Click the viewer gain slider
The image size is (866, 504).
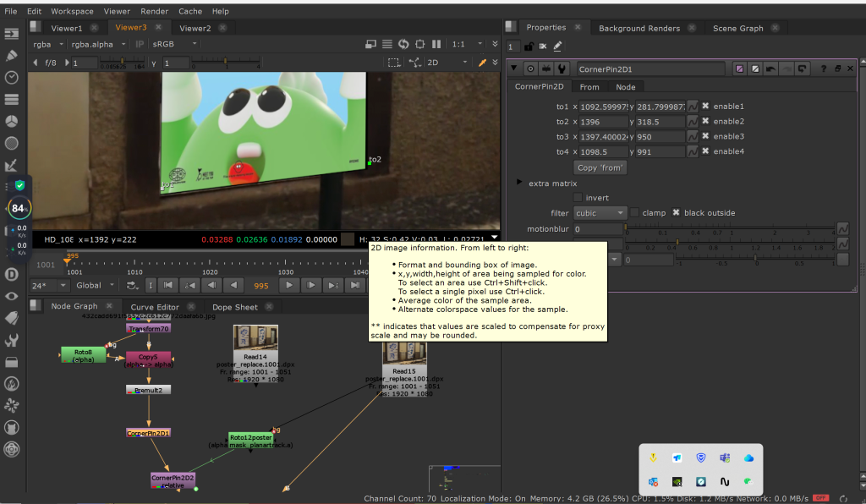click(x=122, y=61)
